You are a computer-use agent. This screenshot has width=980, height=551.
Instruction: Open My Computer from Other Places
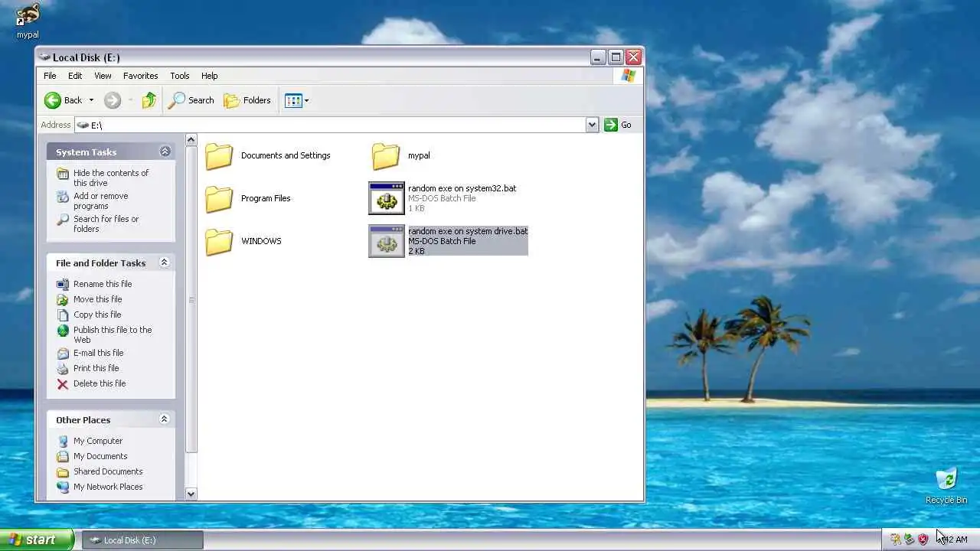(x=98, y=441)
